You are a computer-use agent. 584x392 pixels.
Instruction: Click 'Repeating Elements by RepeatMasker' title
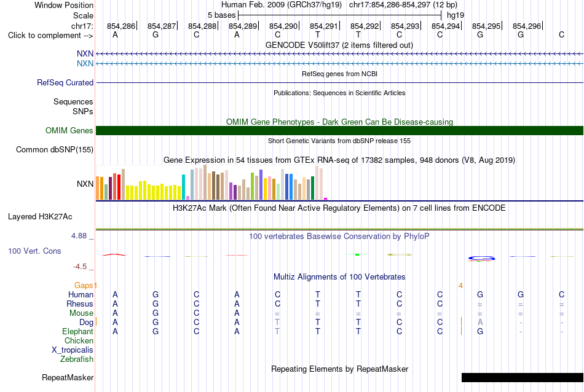pyautogui.click(x=340, y=369)
